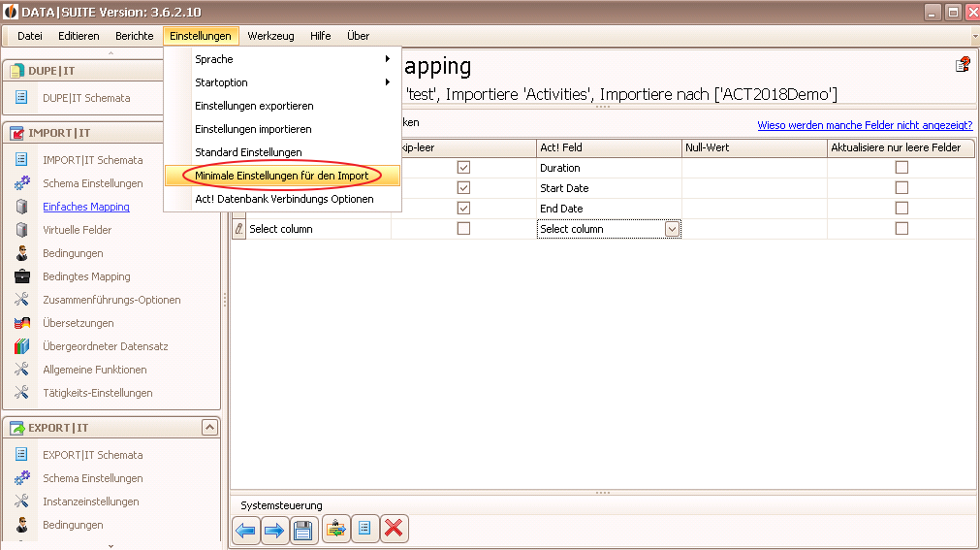Click the blue forward arrow icon
This screenshot has width=980, height=550.
274,531
